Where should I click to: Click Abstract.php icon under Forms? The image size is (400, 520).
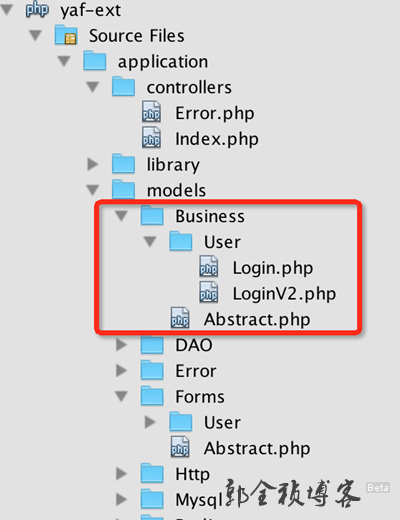[180, 447]
